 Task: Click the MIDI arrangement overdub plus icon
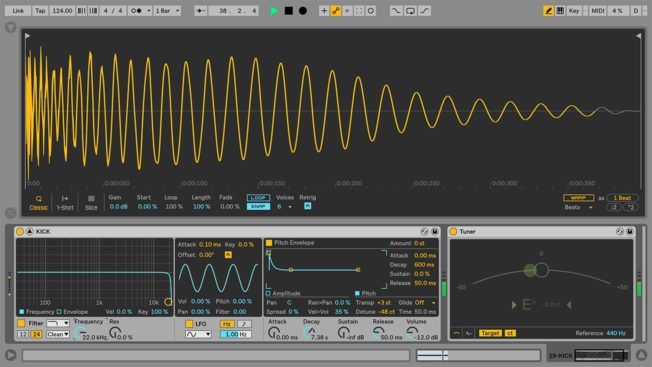[x=324, y=11]
